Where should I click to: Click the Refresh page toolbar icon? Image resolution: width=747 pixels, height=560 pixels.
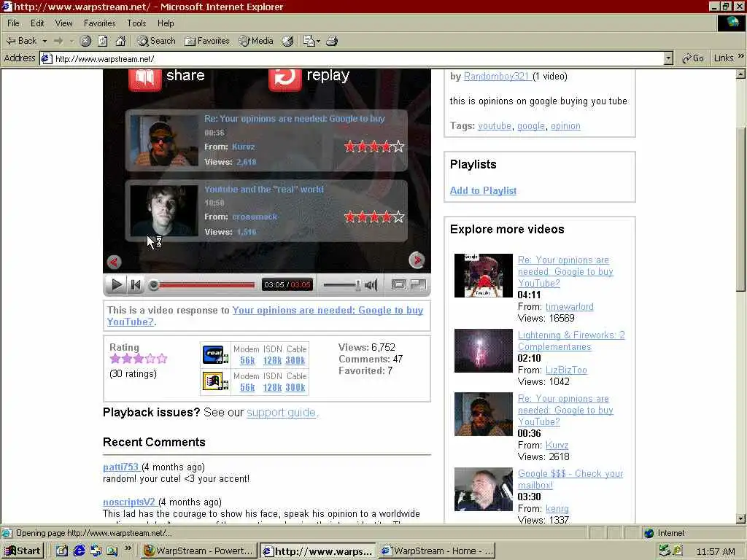click(102, 41)
